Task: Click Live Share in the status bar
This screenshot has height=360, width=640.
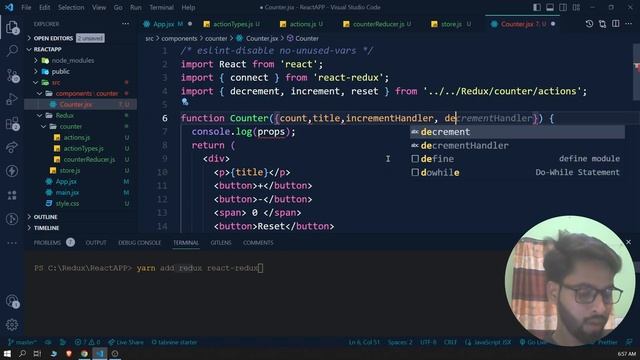Action: [126, 342]
